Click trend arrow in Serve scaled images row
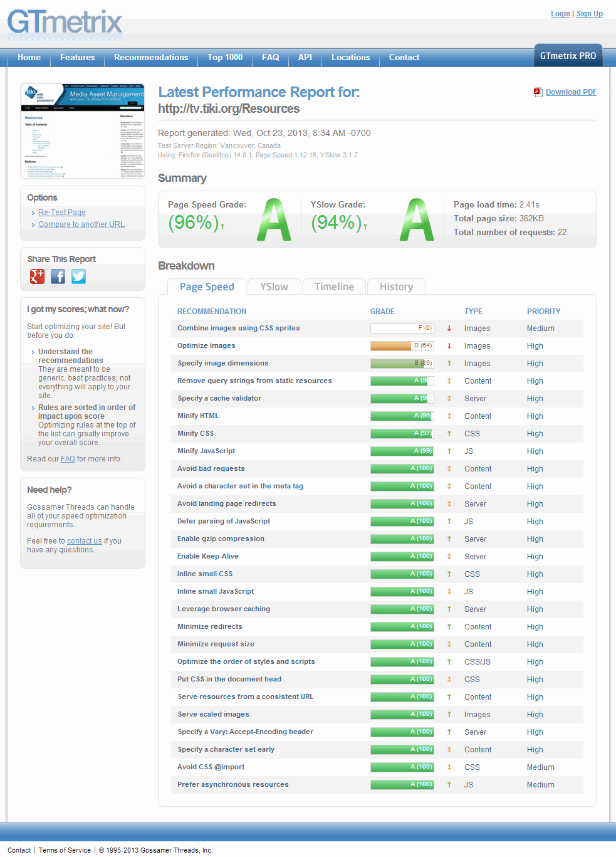This screenshot has height=857, width=616. tap(449, 715)
